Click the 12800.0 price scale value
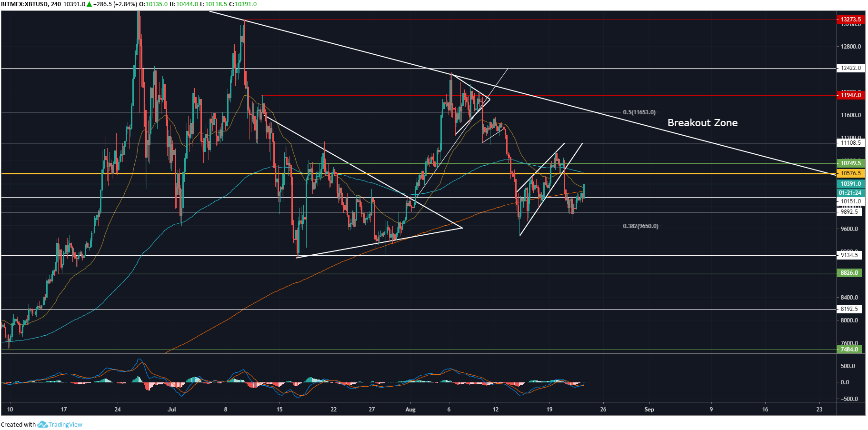Viewport: 868px width, 430px height. coord(850,47)
